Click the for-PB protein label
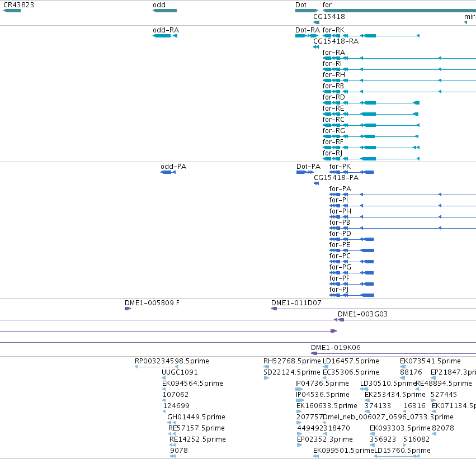This screenshot has height=459, width=476. coord(340,223)
